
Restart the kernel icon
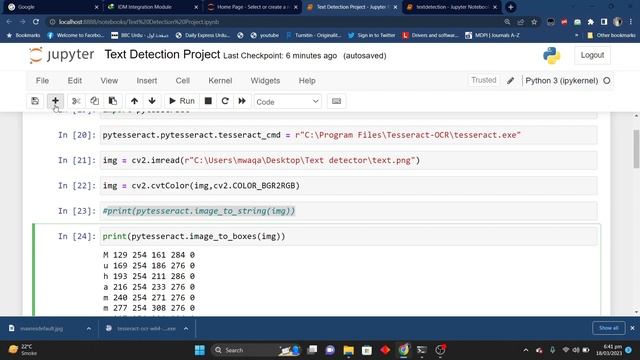[x=225, y=101]
